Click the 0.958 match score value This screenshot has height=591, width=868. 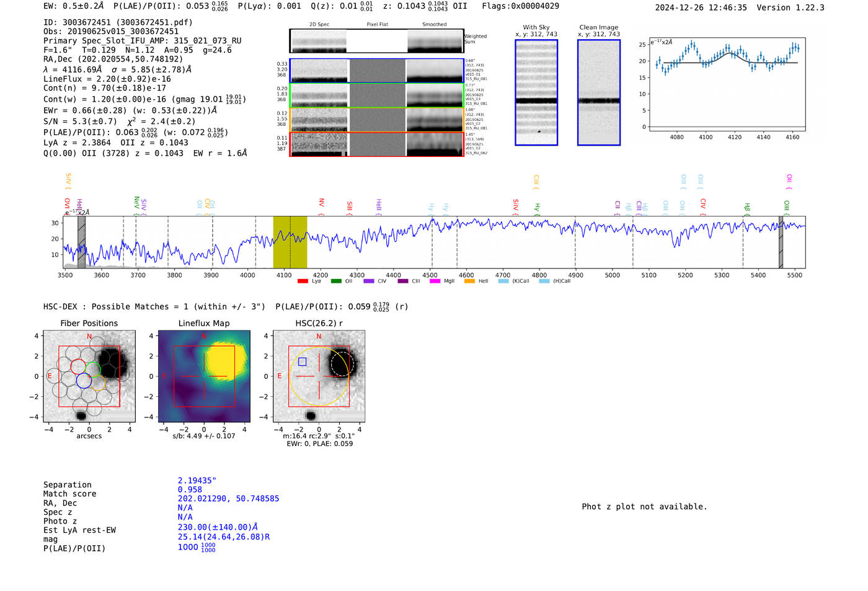pyautogui.click(x=190, y=490)
